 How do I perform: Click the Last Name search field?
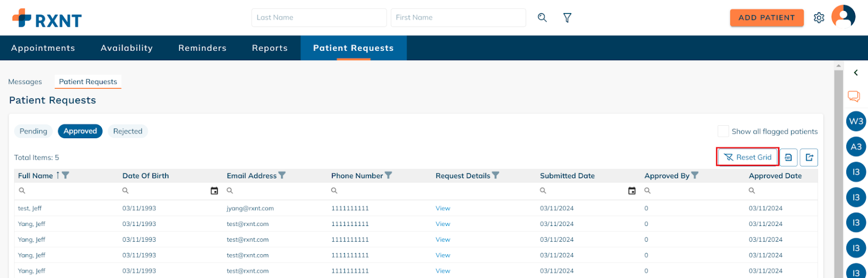pyautogui.click(x=319, y=17)
